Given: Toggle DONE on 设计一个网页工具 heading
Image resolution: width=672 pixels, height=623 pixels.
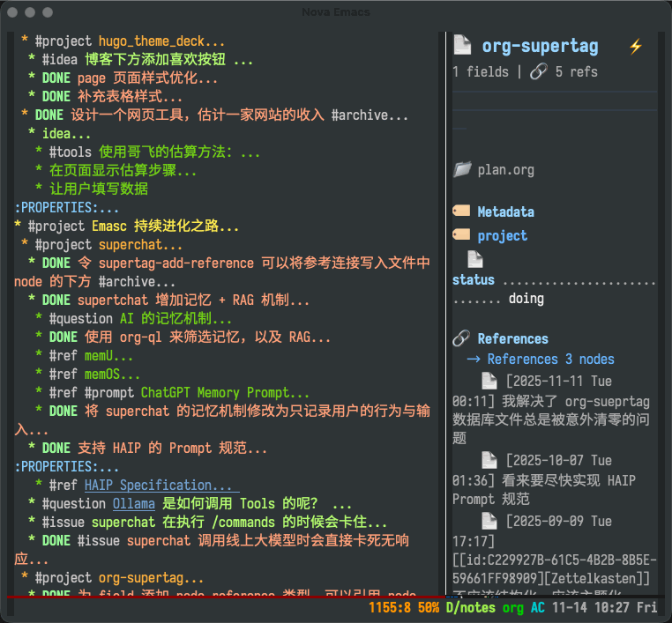Looking at the screenshot, I should point(49,115).
